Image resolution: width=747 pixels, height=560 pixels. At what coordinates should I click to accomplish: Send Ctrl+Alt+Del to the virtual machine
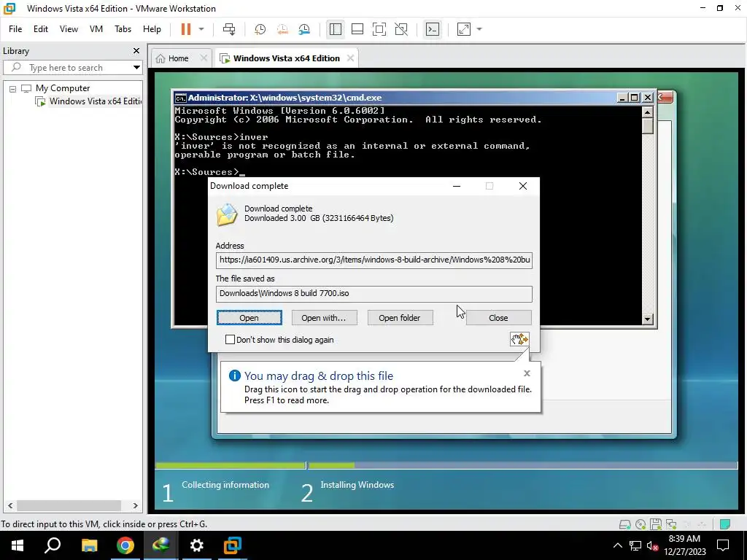point(229,29)
